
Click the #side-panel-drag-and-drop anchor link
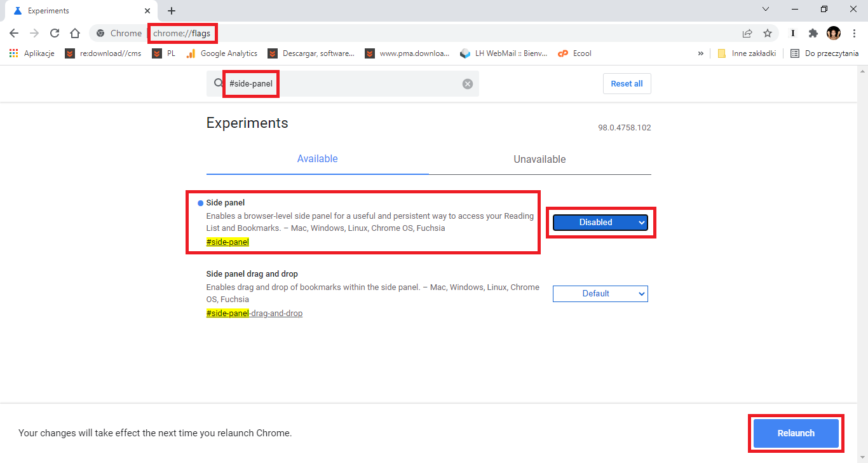[x=254, y=313]
